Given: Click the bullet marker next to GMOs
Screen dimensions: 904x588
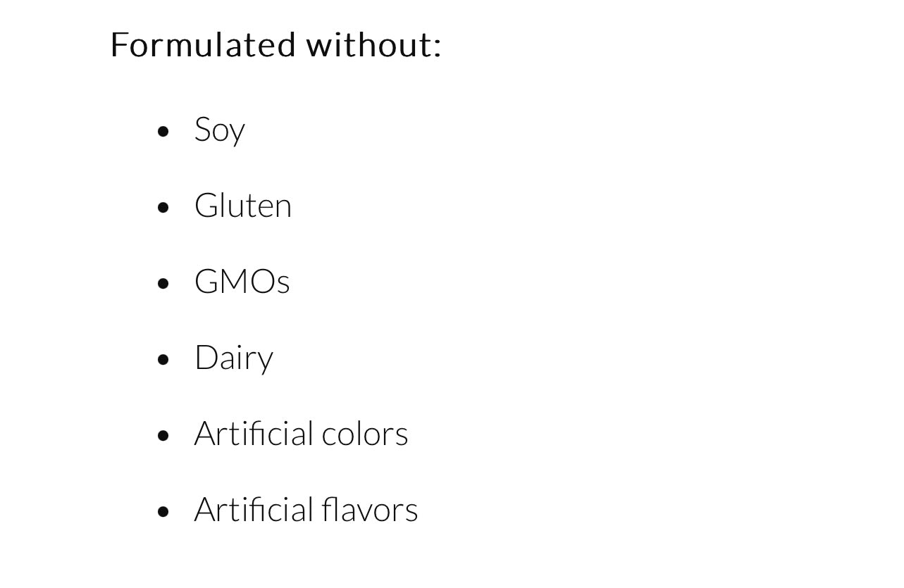Looking at the screenshot, I should click(x=163, y=283).
